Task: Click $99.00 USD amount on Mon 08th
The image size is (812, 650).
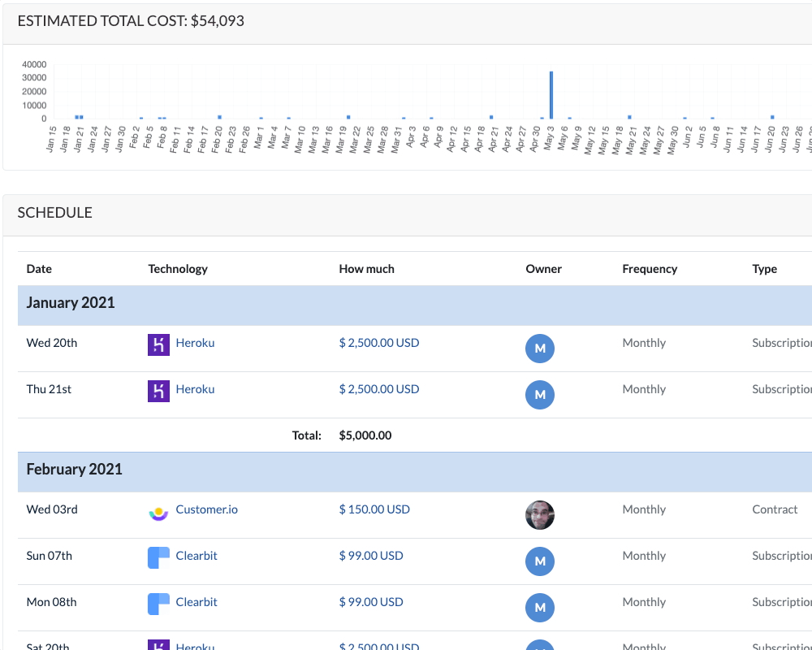Action: coord(371,602)
